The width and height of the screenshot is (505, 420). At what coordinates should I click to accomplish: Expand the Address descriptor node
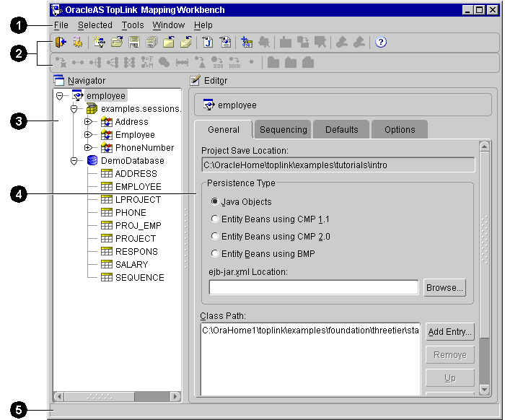pyautogui.click(x=88, y=122)
